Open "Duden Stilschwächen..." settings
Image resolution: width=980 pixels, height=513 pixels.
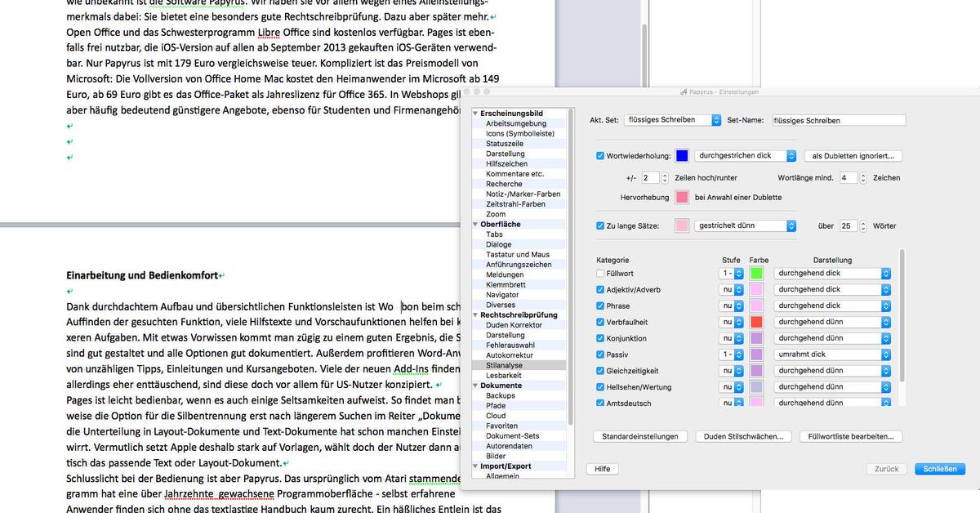pyautogui.click(x=743, y=436)
